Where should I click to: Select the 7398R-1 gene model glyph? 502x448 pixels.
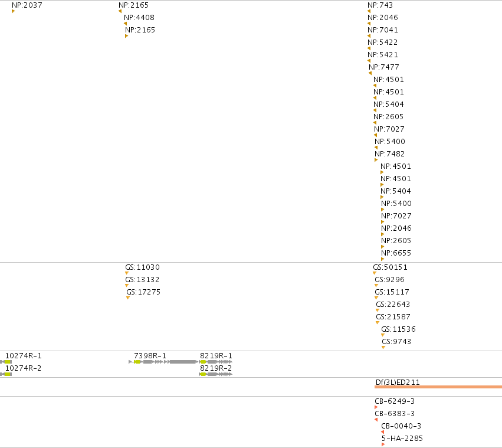tap(163, 362)
